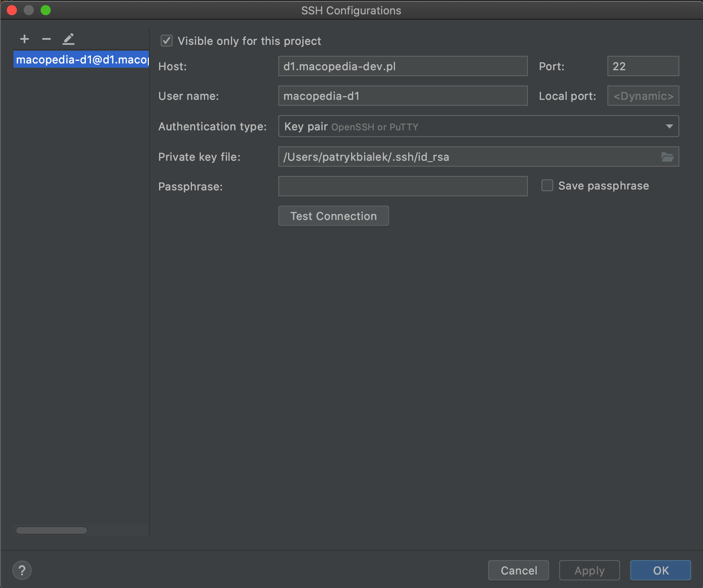This screenshot has width=703, height=588.
Task: Enable the Save passphrase checkbox
Action: [547, 186]
